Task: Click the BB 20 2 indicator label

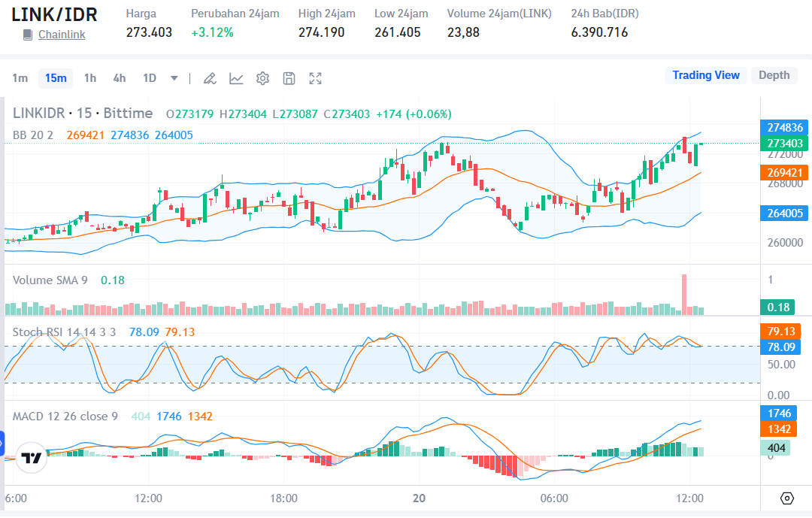Action: pos(33,135)
